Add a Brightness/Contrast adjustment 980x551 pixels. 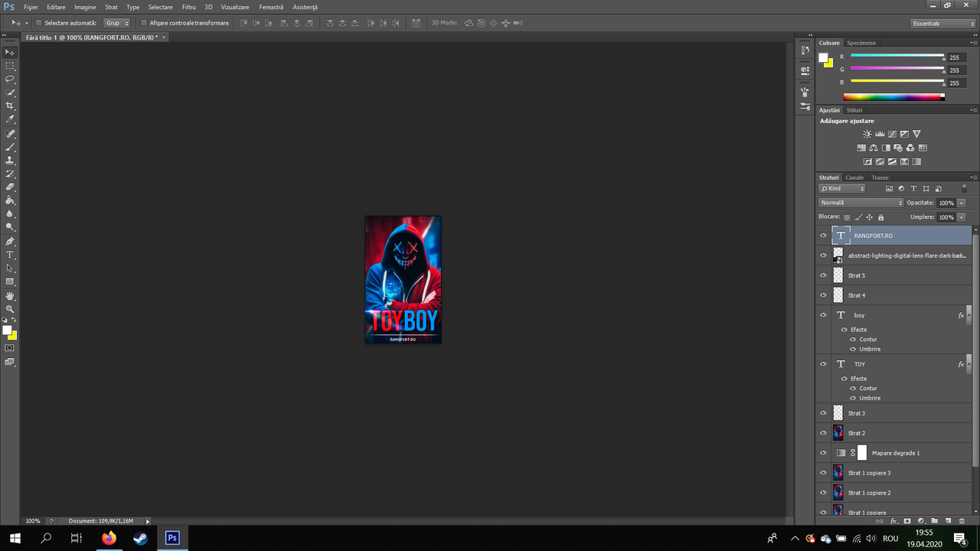coord(867,134)
